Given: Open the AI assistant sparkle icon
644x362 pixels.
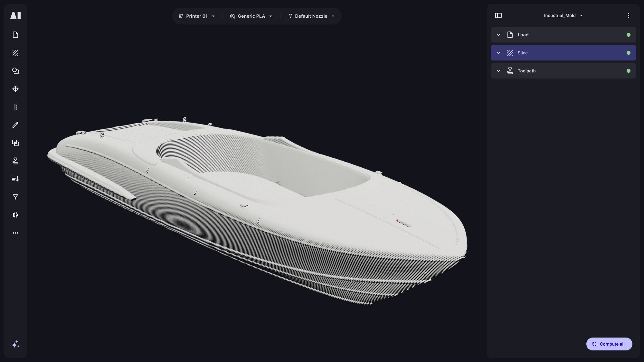Looking at the screenshot, I should (15, 344).
